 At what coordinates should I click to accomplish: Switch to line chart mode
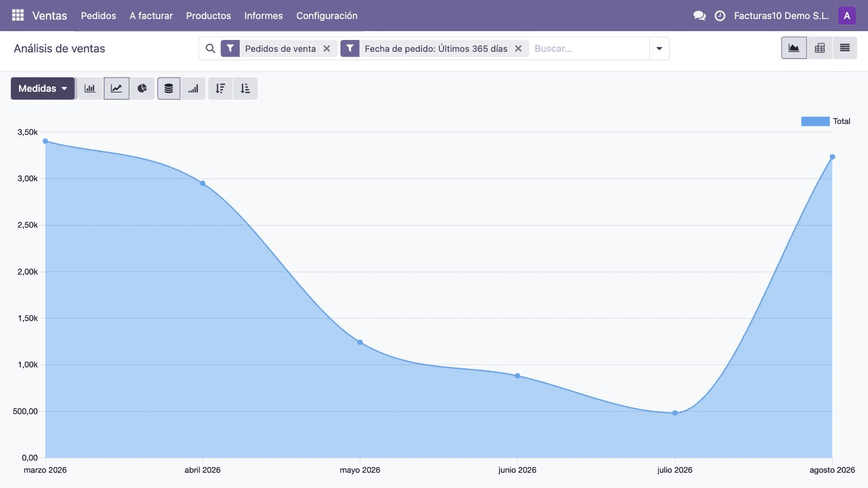pyautogui.click(x=116, y=89)
